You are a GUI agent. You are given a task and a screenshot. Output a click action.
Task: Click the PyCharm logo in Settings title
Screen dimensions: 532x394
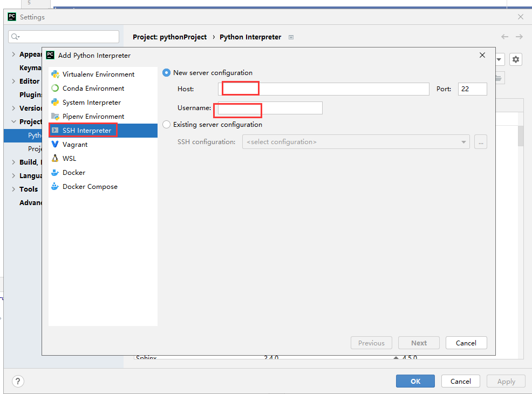coord(12,17)
